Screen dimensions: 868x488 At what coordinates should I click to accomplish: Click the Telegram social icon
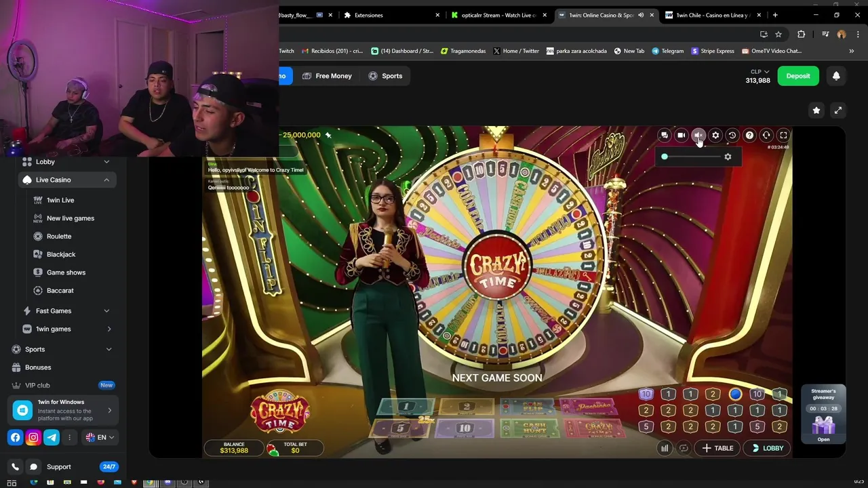(x=52, y=438)
